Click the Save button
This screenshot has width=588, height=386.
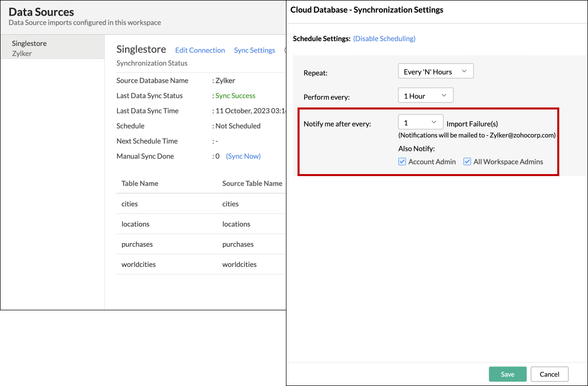click(x=507, y=374)
